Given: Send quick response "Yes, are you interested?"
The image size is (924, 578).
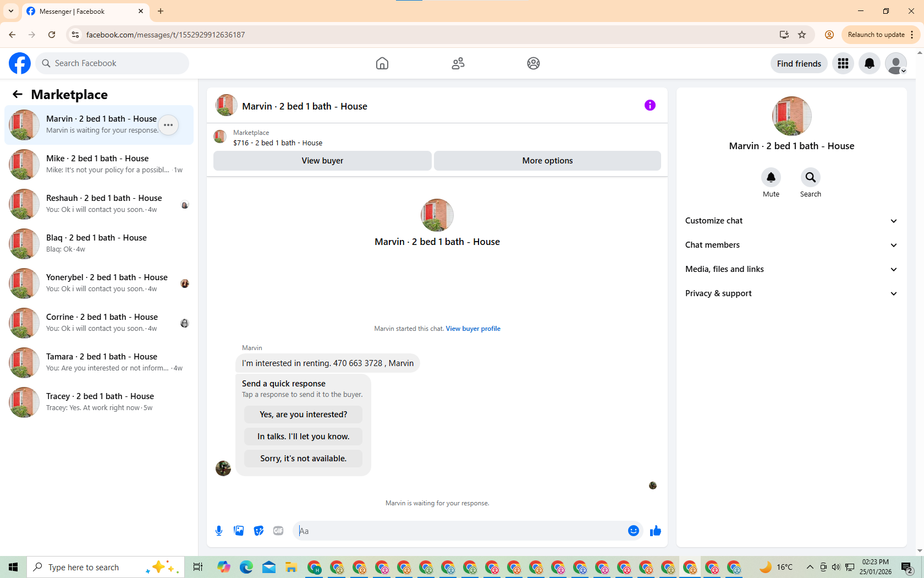Looking at the screenshot, I should [x=304, y=415].
